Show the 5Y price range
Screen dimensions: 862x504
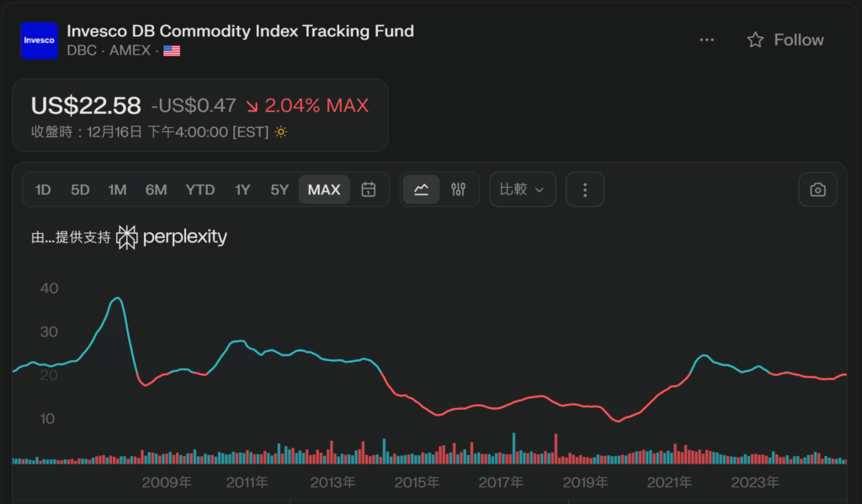coord(279,189)
